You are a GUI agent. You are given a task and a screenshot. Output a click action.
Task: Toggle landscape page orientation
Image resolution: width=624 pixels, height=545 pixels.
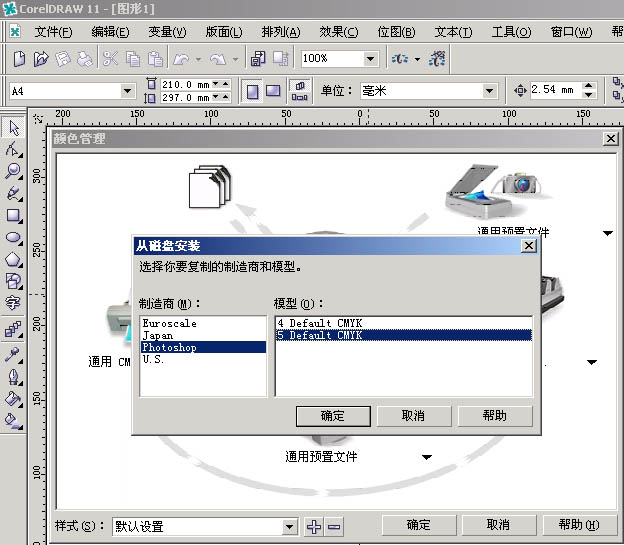tap(273, 91)
